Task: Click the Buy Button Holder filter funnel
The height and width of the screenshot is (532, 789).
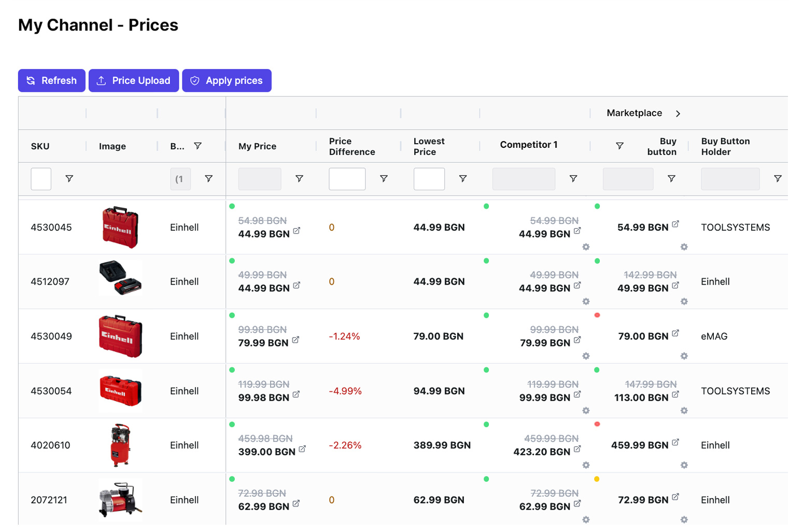Action: coord(778,178)
